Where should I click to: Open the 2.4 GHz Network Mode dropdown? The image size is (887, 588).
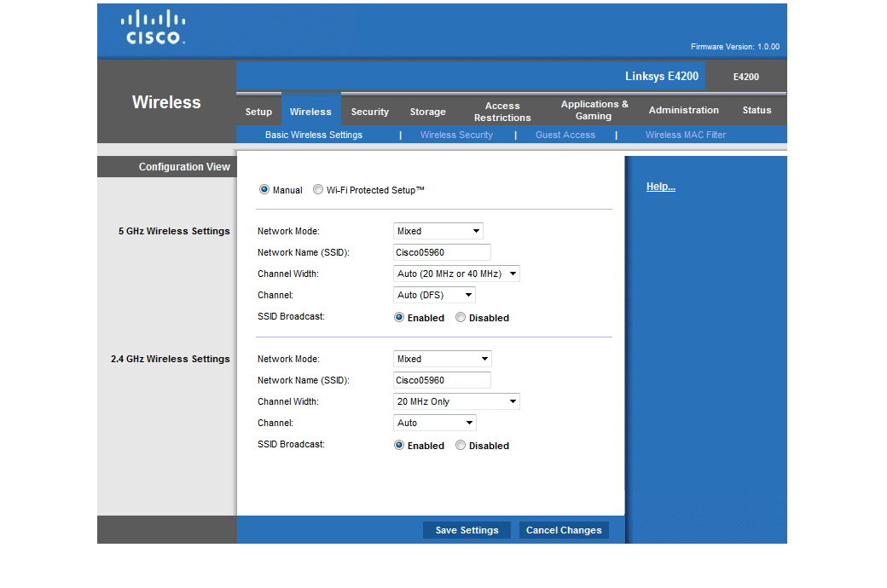(443, 359)
